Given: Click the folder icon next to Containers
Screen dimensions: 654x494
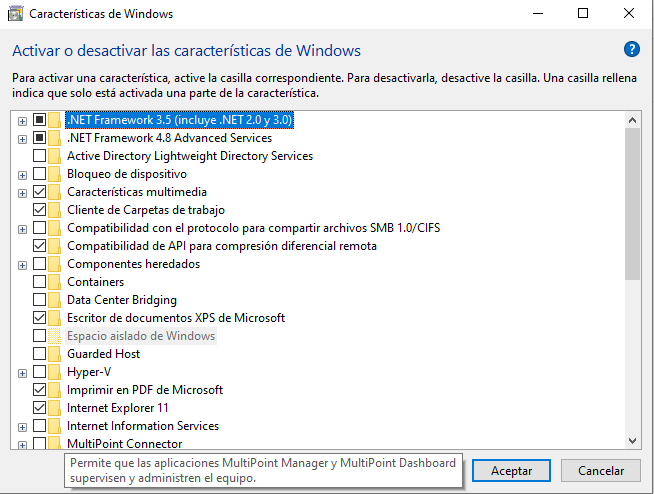Looking at the screenshot, I should (x=54, y=282).
